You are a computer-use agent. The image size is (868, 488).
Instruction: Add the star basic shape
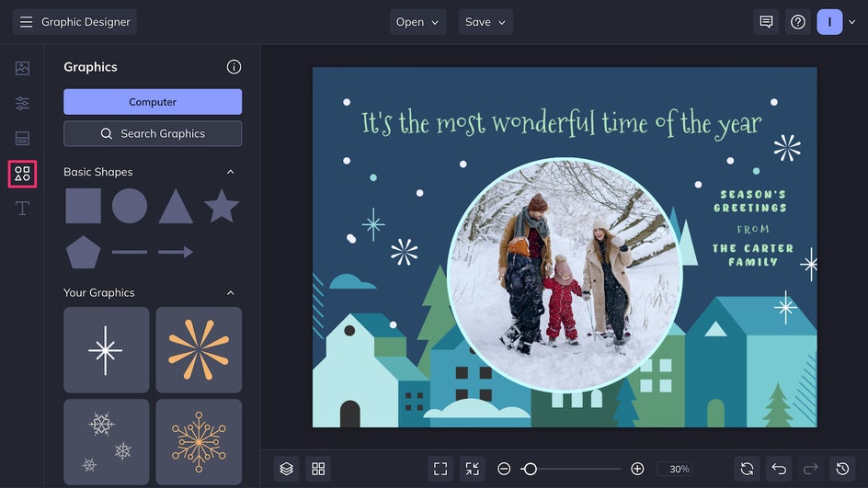222,206
